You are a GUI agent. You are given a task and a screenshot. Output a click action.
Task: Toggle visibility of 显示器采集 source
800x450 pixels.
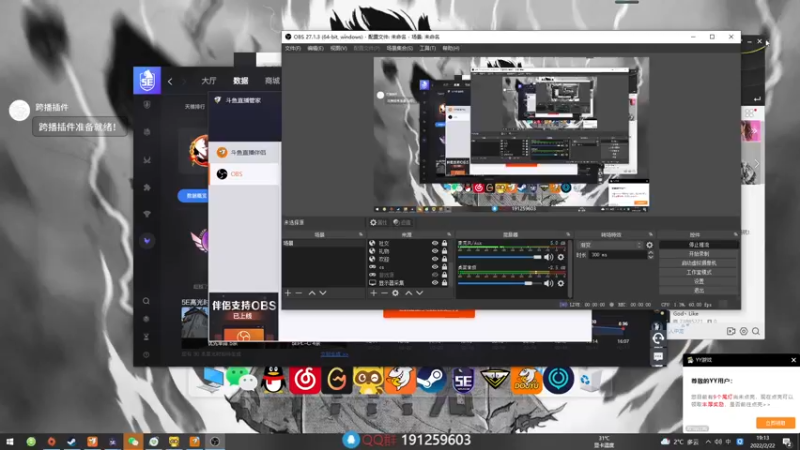435,283
